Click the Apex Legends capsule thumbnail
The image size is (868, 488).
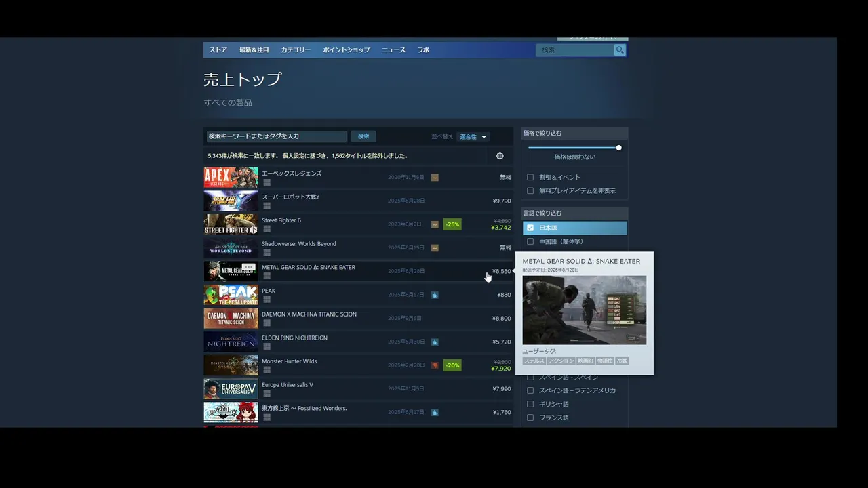click(x=231, y=178)
